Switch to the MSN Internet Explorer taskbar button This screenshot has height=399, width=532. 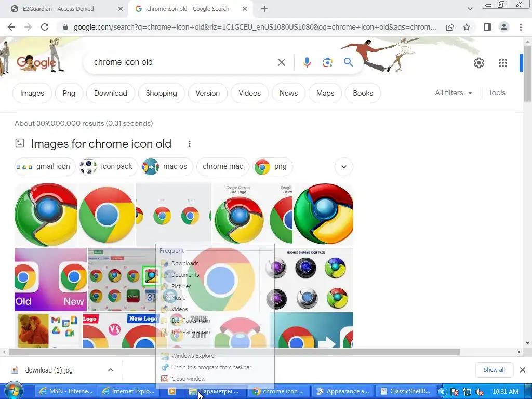pos(66,391)
